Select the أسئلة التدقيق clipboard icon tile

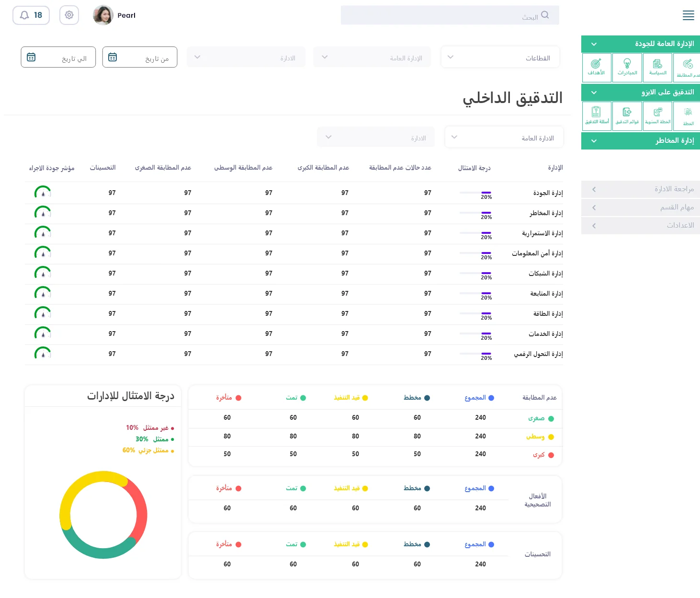click(597, 115)
